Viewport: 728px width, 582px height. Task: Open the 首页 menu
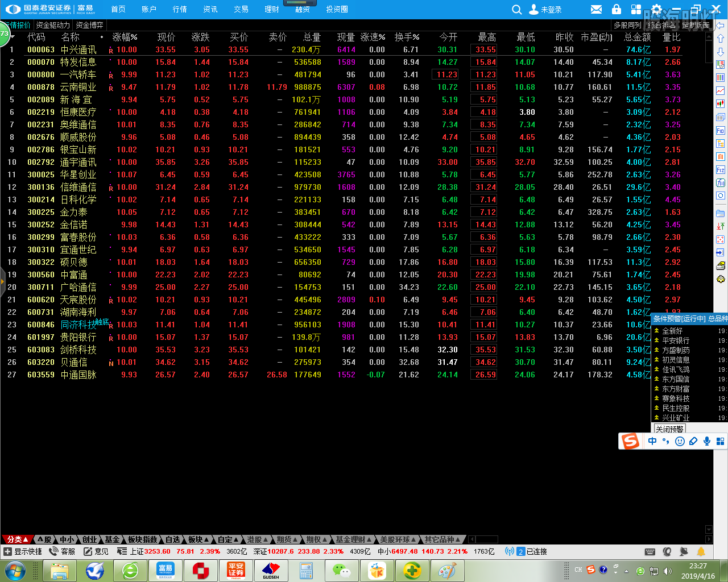(x=118, y=10)
